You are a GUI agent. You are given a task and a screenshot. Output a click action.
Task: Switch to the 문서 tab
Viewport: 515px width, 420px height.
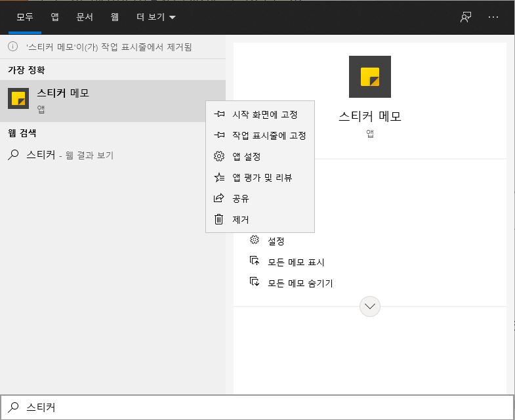85,17
